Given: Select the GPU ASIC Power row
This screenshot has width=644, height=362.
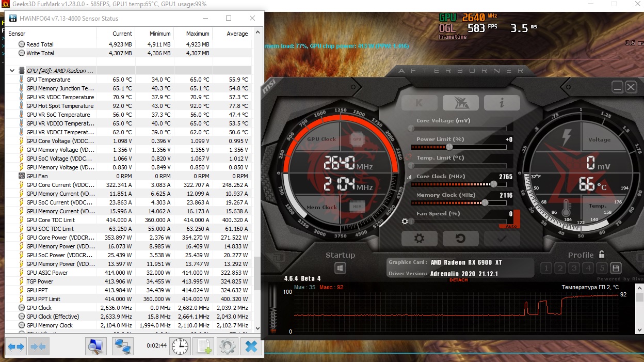Looking at the screenshot, I should coord(129,273).
